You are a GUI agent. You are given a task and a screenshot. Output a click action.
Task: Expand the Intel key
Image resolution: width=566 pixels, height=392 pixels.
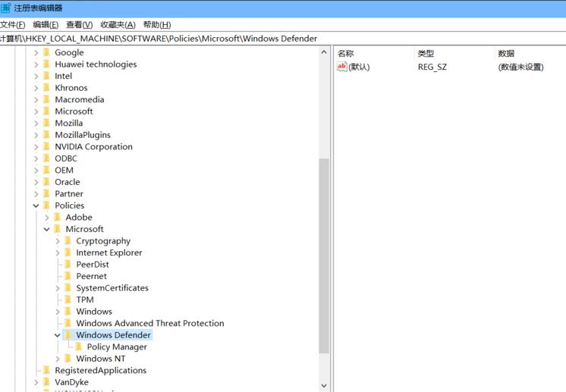click(x=36, y=76)
